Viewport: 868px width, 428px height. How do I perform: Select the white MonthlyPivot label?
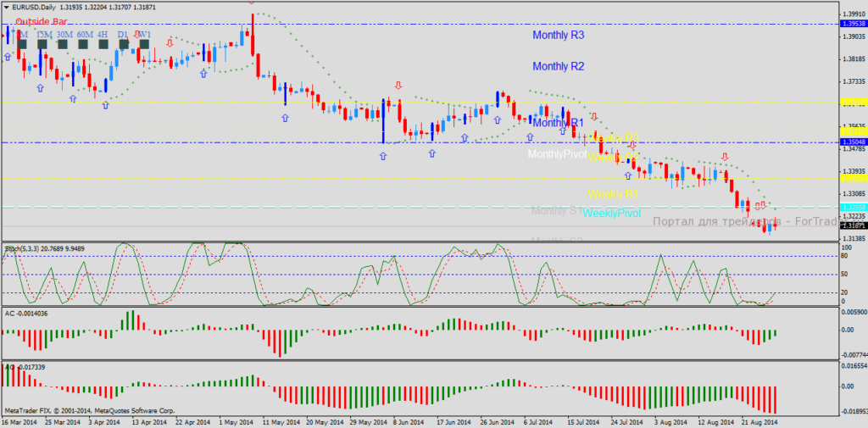tap(557, 154)
